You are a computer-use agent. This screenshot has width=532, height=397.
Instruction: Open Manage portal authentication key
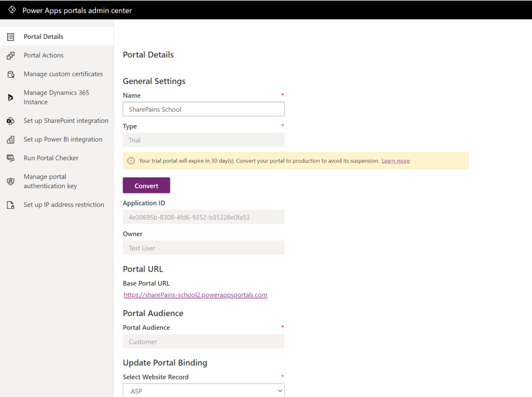57,181
